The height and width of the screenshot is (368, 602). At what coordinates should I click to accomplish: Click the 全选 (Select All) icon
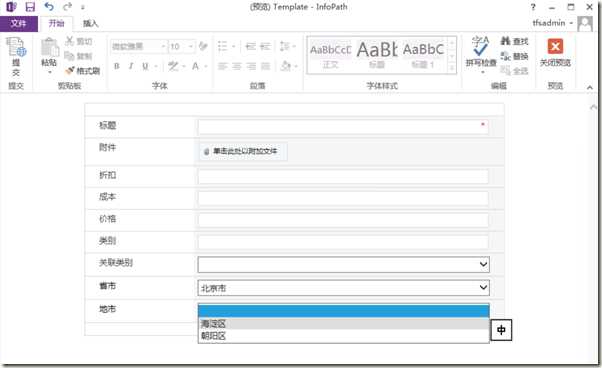[506, 71]
